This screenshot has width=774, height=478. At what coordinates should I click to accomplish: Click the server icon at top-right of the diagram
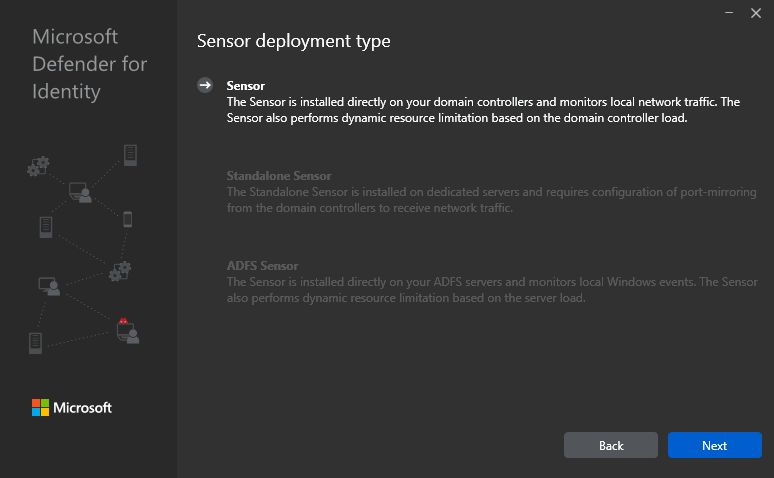coord(130,155)
